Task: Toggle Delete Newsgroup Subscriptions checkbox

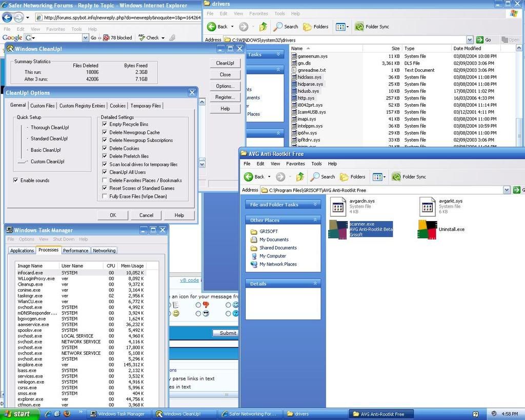Action: (x=105, y=140)
